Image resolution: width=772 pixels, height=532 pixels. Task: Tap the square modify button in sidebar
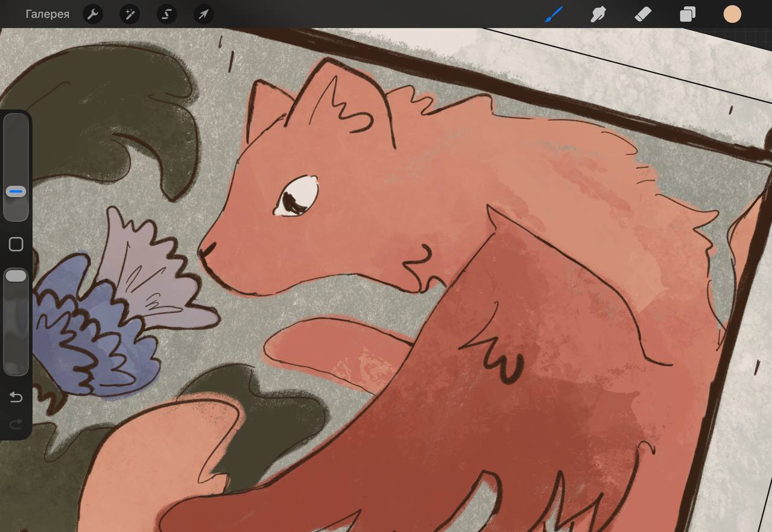click(x=16, y=244)
